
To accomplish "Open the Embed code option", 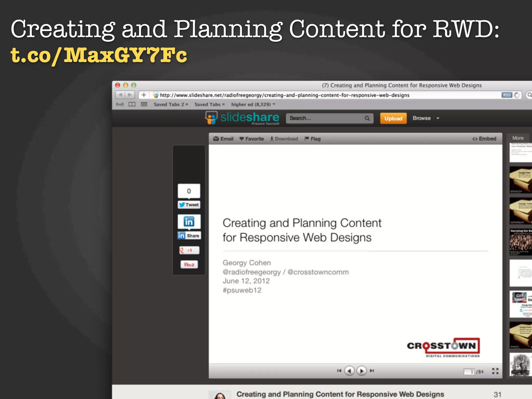I will pos(484,139).
